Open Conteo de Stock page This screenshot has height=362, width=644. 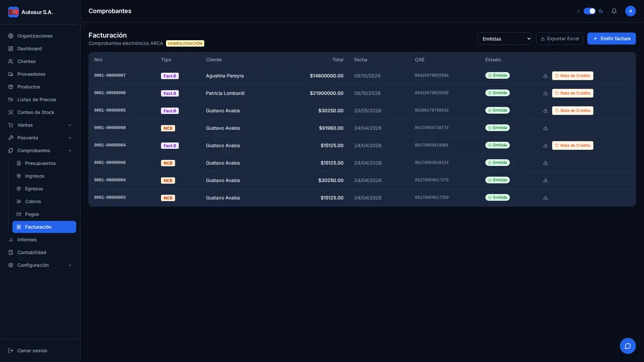click(x=40, y=112)
